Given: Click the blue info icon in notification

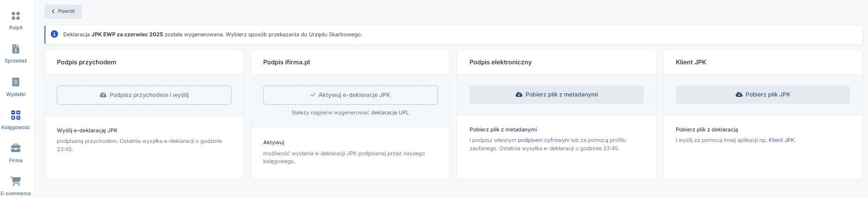Looking at the screenshot, I should (54, 34).
